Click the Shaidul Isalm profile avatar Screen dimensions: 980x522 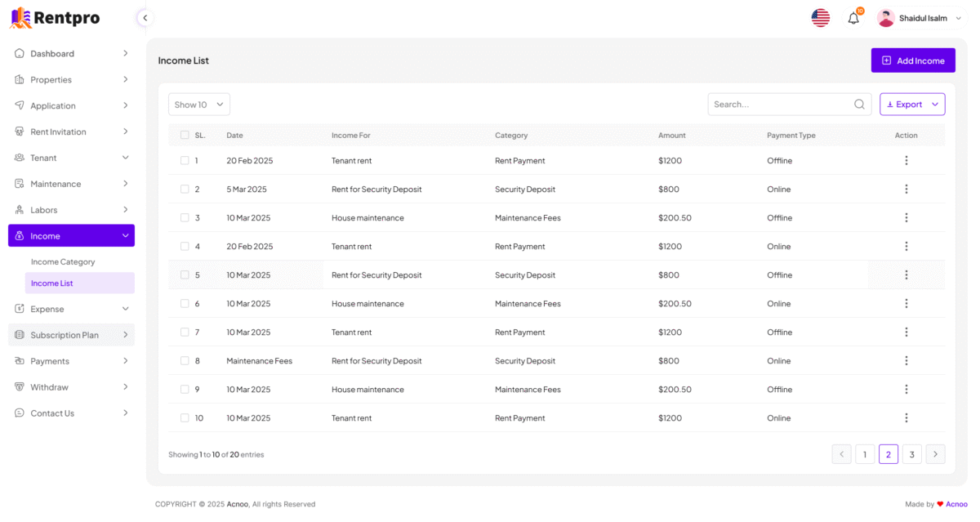click(x=886, y=18)
